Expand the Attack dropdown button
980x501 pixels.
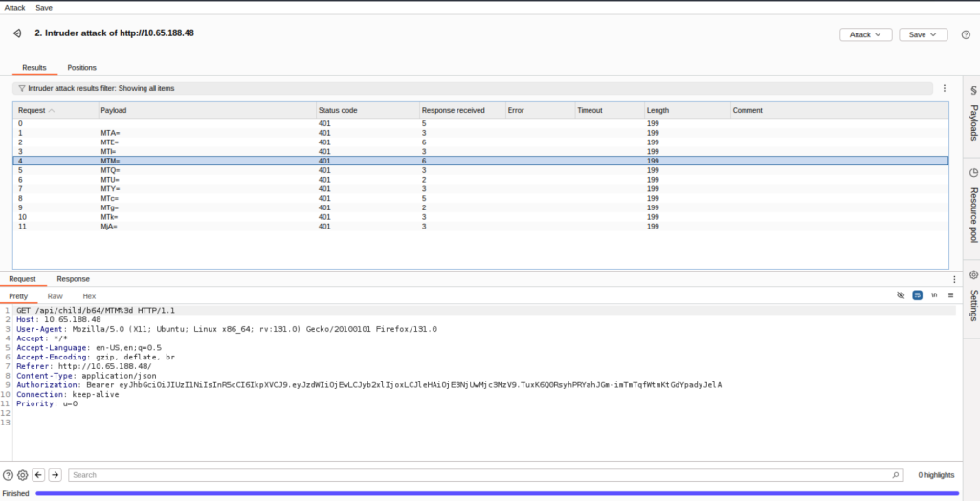tap(865, 34)
